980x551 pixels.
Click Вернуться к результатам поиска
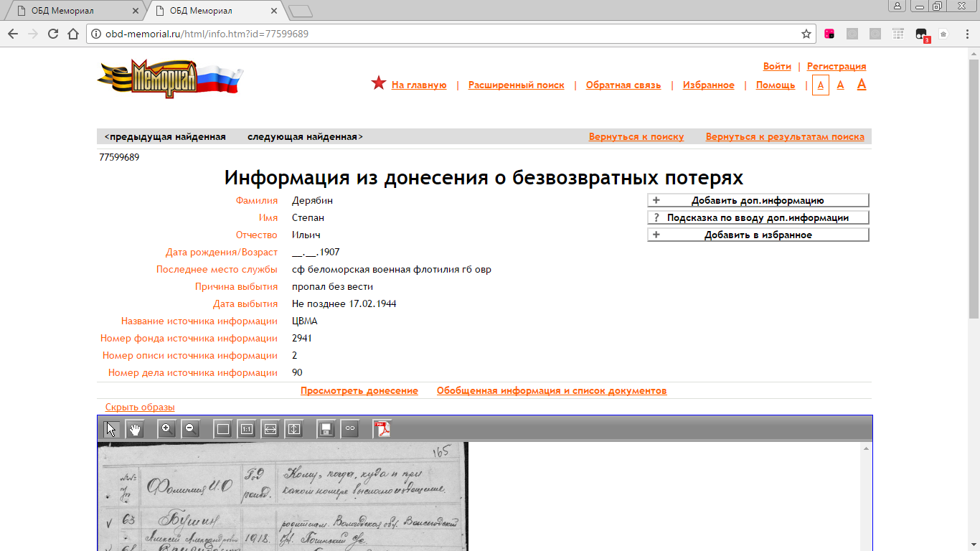click(x=785, y=137)
